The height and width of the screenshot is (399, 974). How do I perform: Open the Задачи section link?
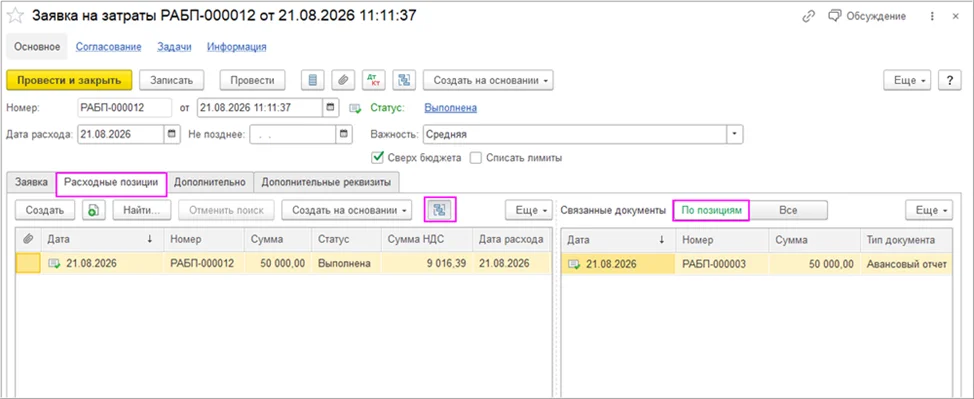click(x=174, y=47)
